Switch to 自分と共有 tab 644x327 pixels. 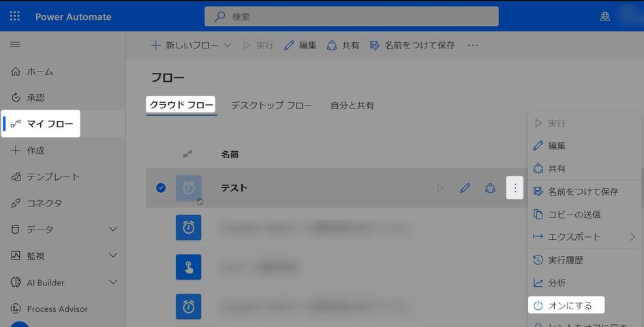(x=352, y=105)
